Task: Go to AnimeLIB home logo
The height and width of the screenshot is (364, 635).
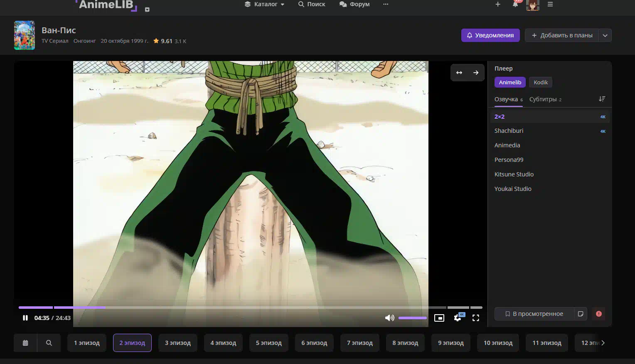Action: tap(106, 5)
